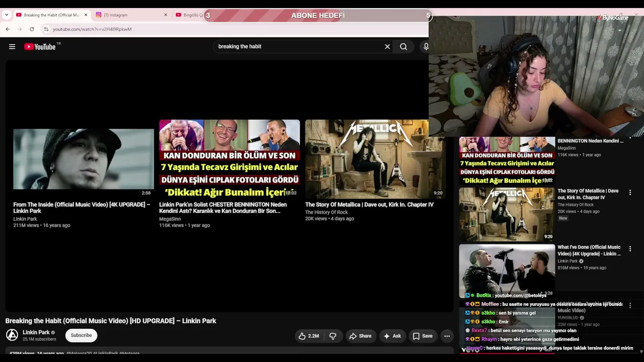Switch to the Breaking the Habit tab

click(52, 15)
